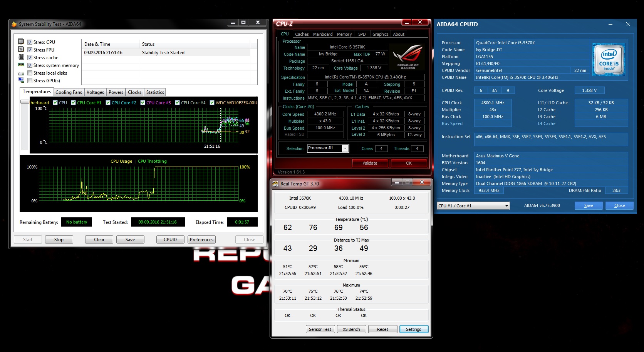Reset the Real Temp min/max readings
644x352 pixels.
(382, 329)
